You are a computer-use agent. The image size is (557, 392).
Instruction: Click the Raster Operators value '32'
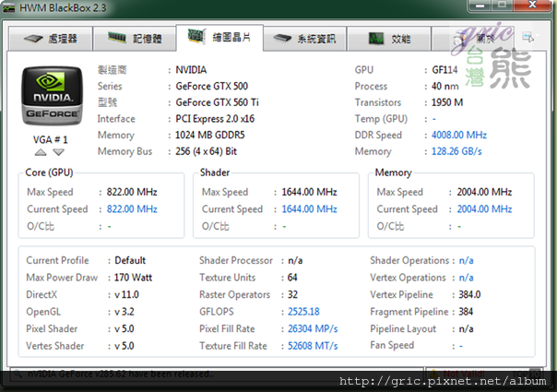292,294
